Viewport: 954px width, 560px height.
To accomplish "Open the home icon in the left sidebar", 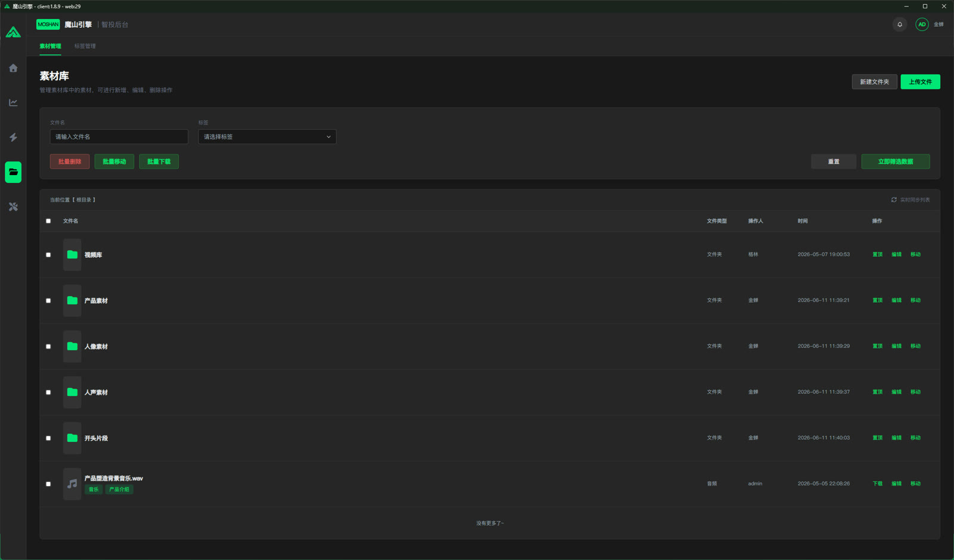I will click(x=13, y=68).
